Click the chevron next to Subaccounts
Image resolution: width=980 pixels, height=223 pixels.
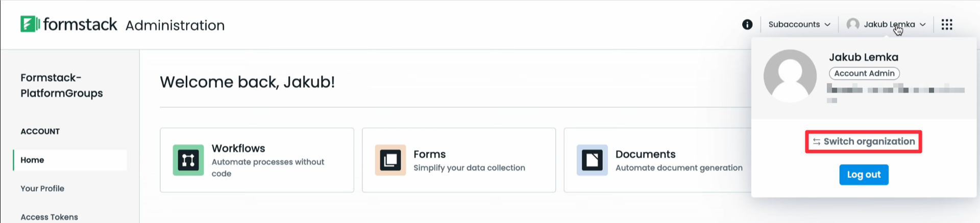pyautogui.click(x=827, y=25)
